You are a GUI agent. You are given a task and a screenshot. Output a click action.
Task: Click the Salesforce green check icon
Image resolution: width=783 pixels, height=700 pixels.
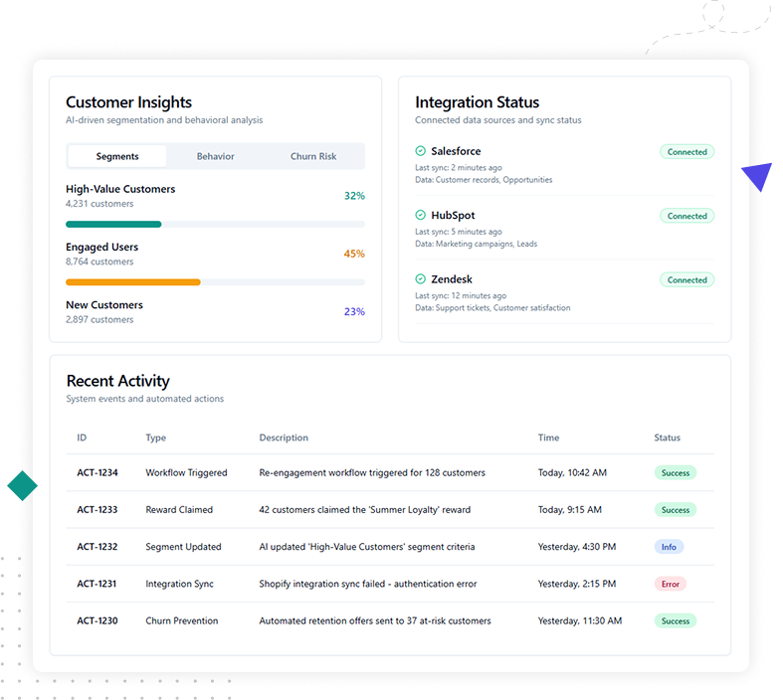coord(421,151)
